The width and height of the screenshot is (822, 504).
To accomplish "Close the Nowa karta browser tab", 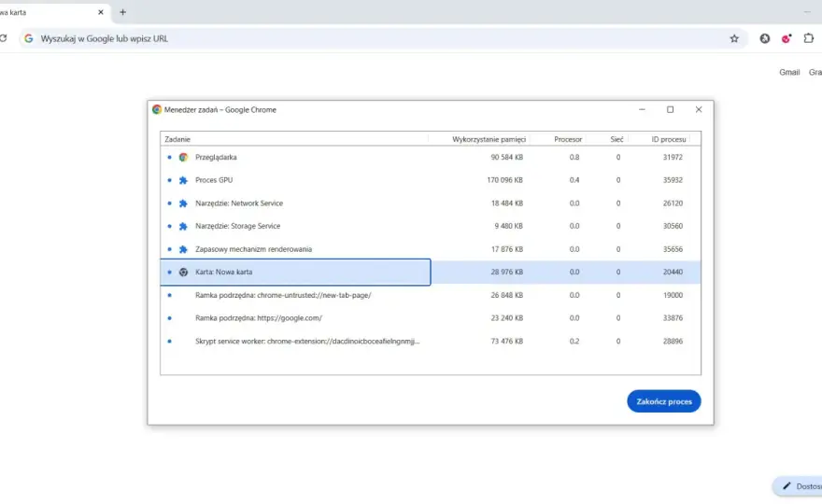I will pos(101,12).
